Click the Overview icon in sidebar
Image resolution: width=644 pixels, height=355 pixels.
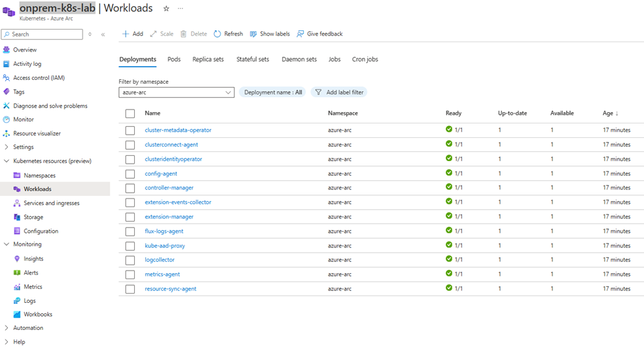[6, 49]
